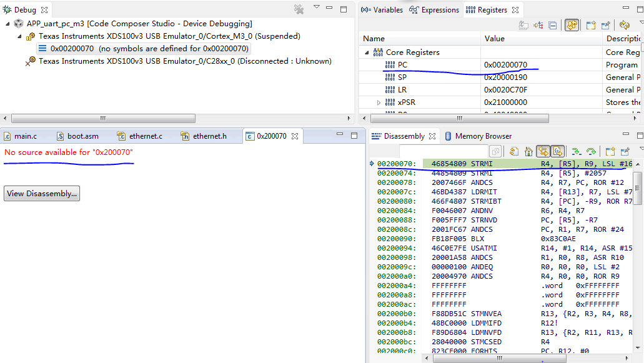Collapse the Core Registers group
The width and height of the screenshot is (644, 363).
[x=367, y=52]
